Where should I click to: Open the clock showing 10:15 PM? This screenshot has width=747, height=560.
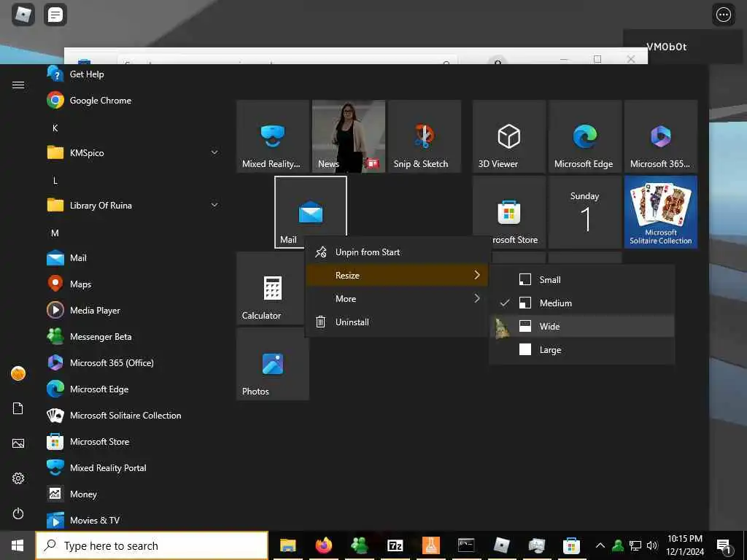[684, 545]
